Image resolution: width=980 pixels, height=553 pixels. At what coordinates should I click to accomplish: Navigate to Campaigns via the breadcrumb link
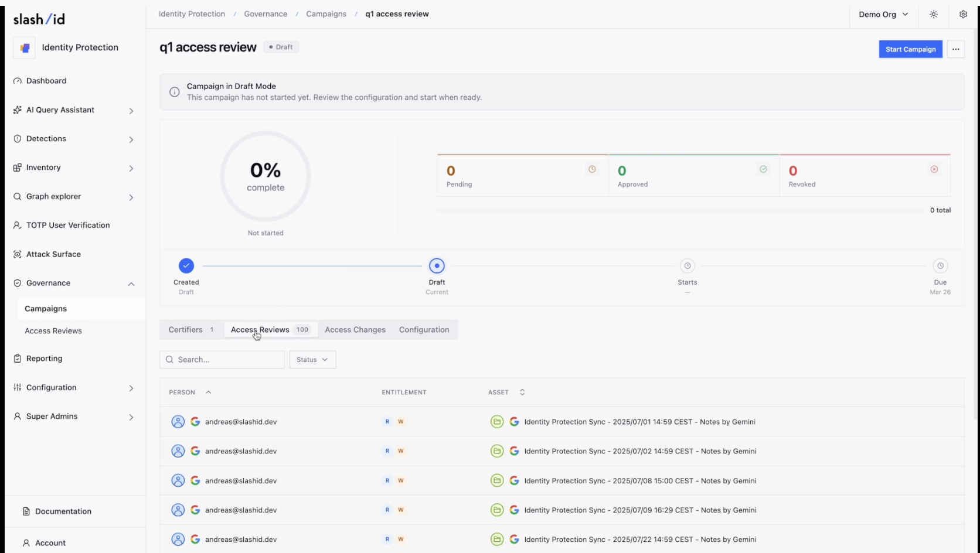coord(327,13)
